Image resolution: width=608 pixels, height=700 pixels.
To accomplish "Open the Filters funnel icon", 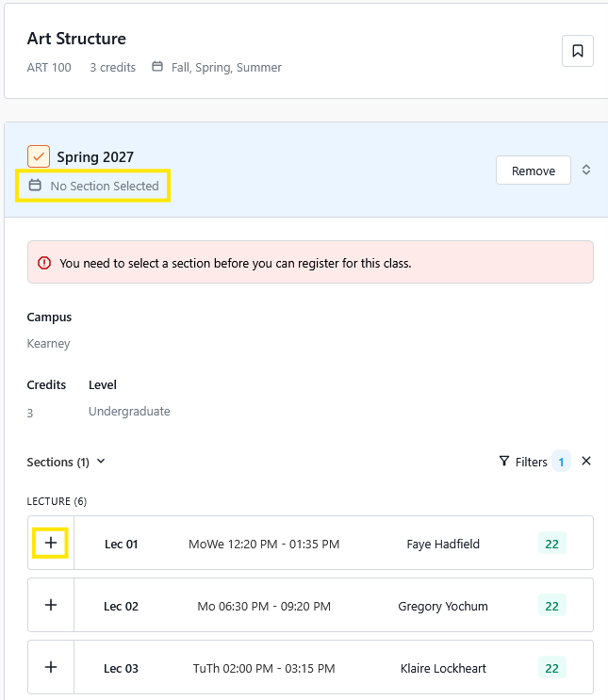I will pyautogui.click(x=504, y=461).
